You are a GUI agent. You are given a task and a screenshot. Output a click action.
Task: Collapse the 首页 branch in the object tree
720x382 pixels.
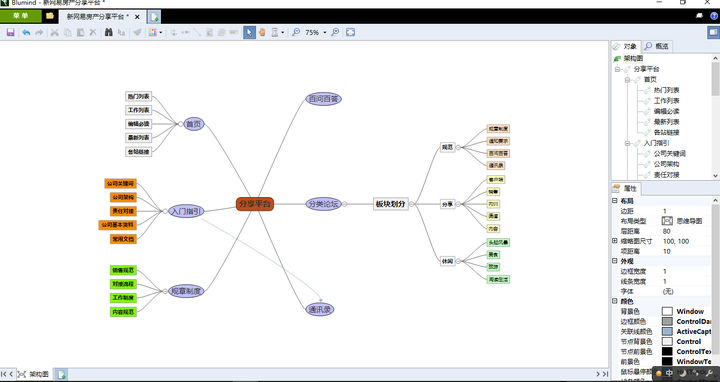pos(627,80)
